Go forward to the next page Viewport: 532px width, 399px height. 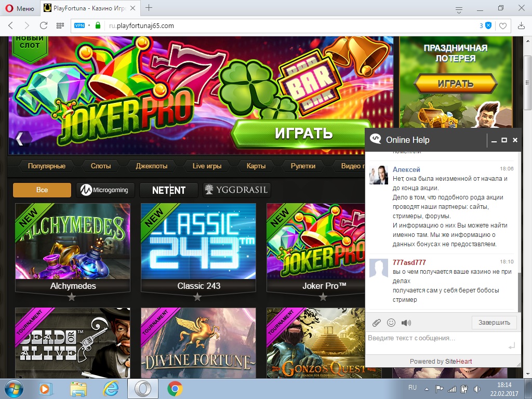click(x=27, y=25)
